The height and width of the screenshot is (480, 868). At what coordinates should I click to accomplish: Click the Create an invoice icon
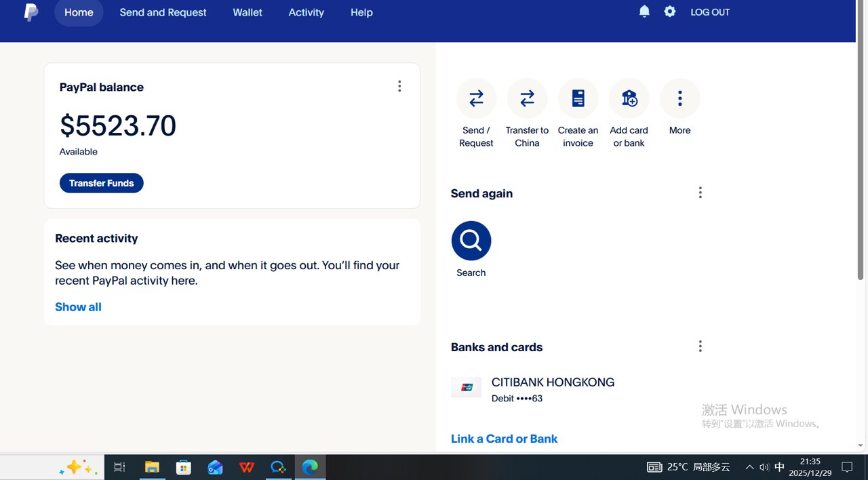point(578,99)
